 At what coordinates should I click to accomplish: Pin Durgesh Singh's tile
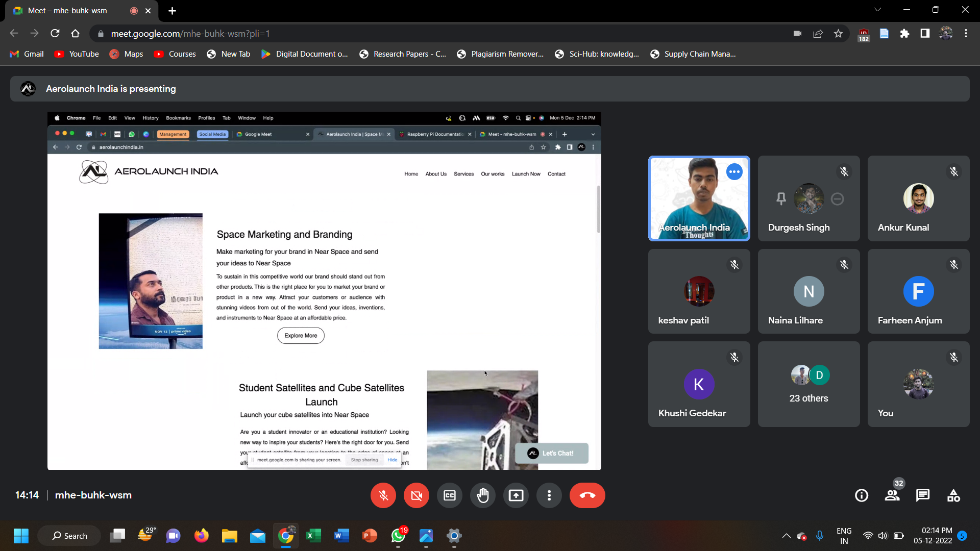[781, 198]
